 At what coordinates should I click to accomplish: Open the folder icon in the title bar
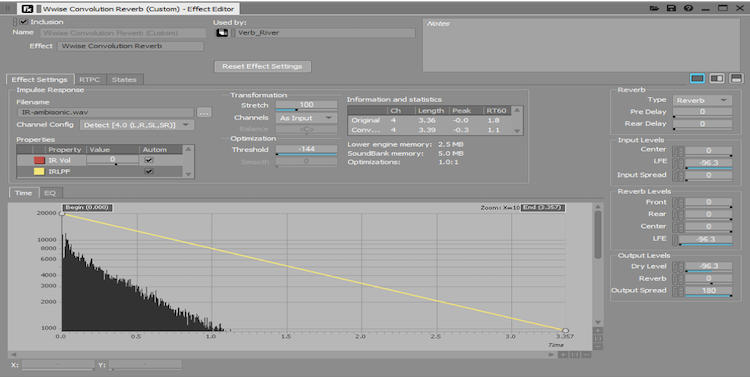pyautogui.click(x=654, y=8)
